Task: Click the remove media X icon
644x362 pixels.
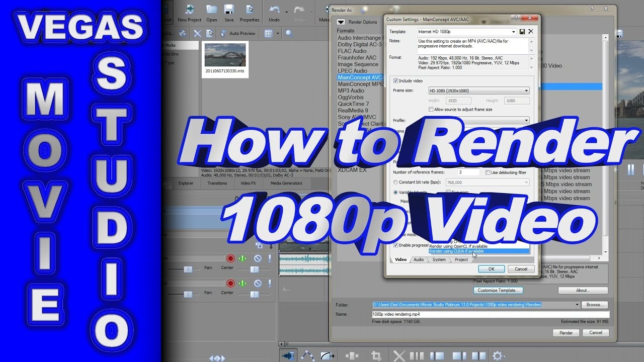Action: click(197, 33)
